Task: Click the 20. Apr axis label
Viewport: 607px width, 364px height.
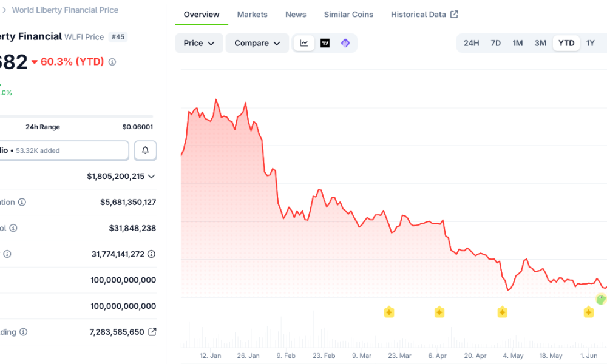Action: pyautogui.click(x=475, y=356)
